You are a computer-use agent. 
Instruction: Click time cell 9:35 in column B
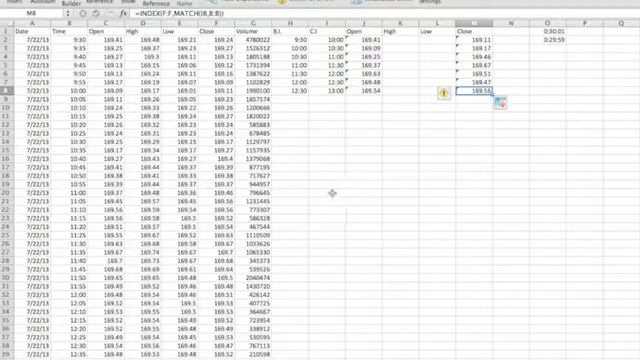[x=69, y=48]
